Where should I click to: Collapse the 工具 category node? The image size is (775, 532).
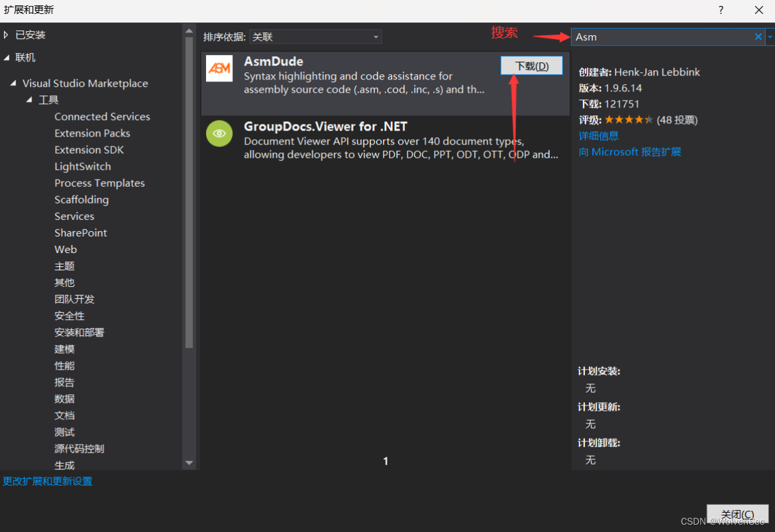click(30, 100)
